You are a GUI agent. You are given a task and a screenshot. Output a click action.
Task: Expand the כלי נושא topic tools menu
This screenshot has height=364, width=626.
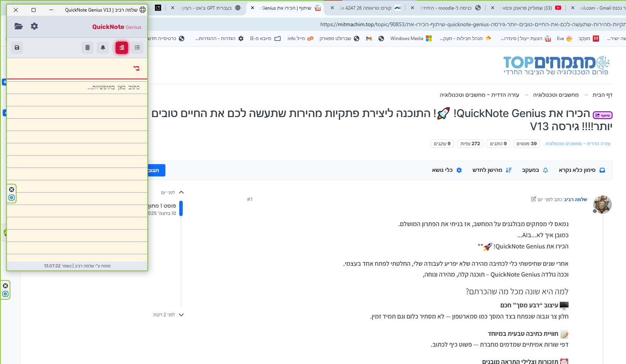point(447,170)
